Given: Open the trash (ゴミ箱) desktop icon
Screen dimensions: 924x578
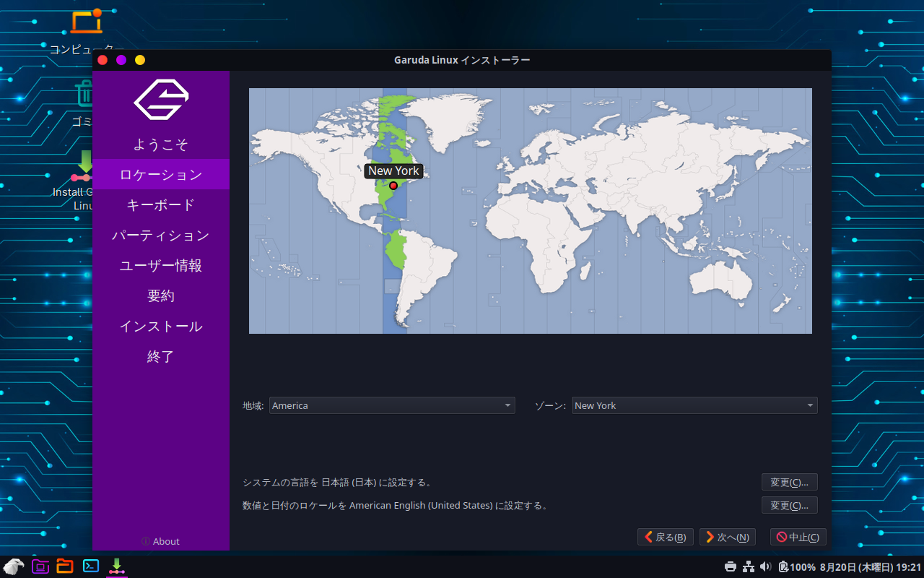Looking at the screenshot, I should coord(84,104).
